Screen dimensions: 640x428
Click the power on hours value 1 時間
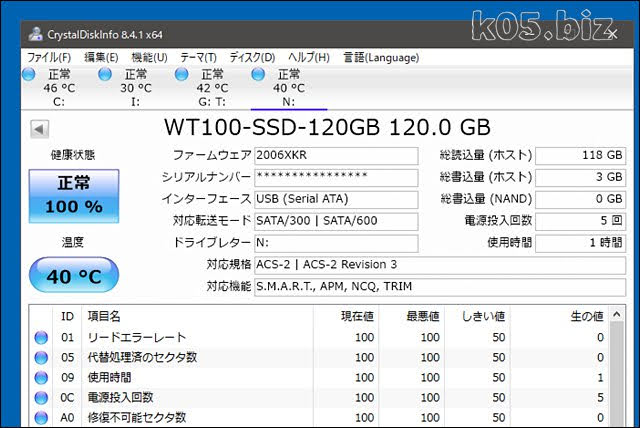(x=580, y=243)
